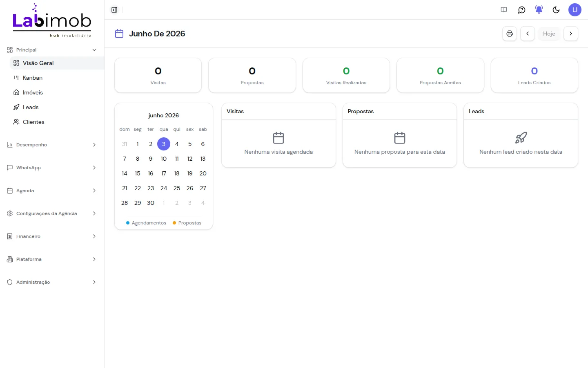Image resolution: width=588 pixels, height=368 pixels.
Task: Open the Clientes page
Action: (57, 122)
